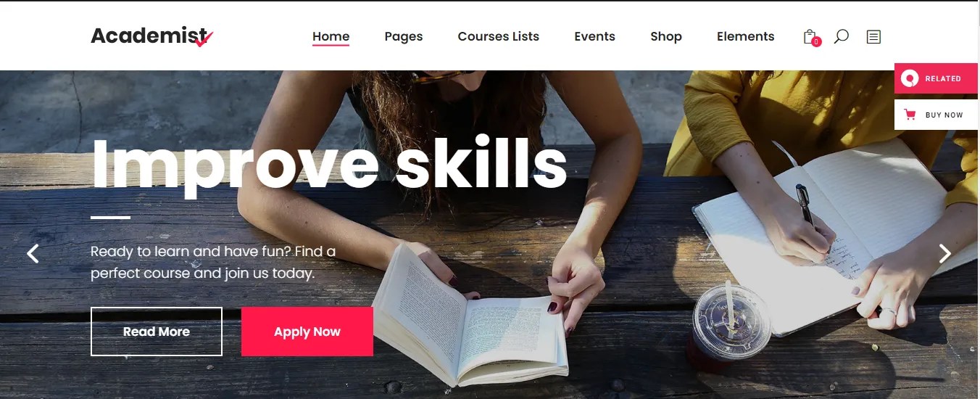Click the magnifier search icon in header
Viewport: 980px width, 399px height.
pyautogui.click(x=841, y=36)
